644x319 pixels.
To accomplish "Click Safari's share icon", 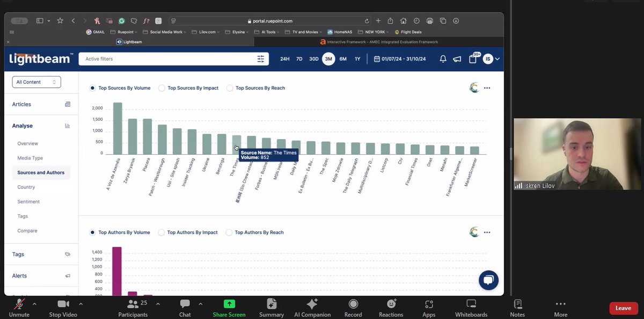I will [391, 21].
